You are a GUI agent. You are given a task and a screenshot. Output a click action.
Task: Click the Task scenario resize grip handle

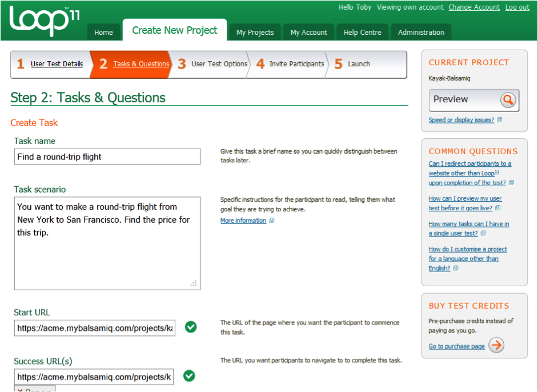[194, 283]
